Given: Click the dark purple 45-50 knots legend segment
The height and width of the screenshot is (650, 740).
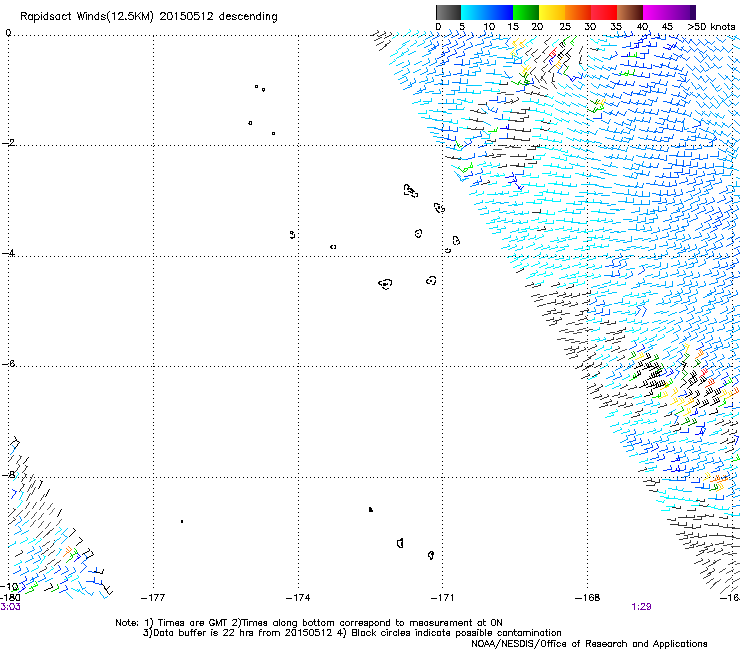Looking at the screenshot, I should (682, 12).
